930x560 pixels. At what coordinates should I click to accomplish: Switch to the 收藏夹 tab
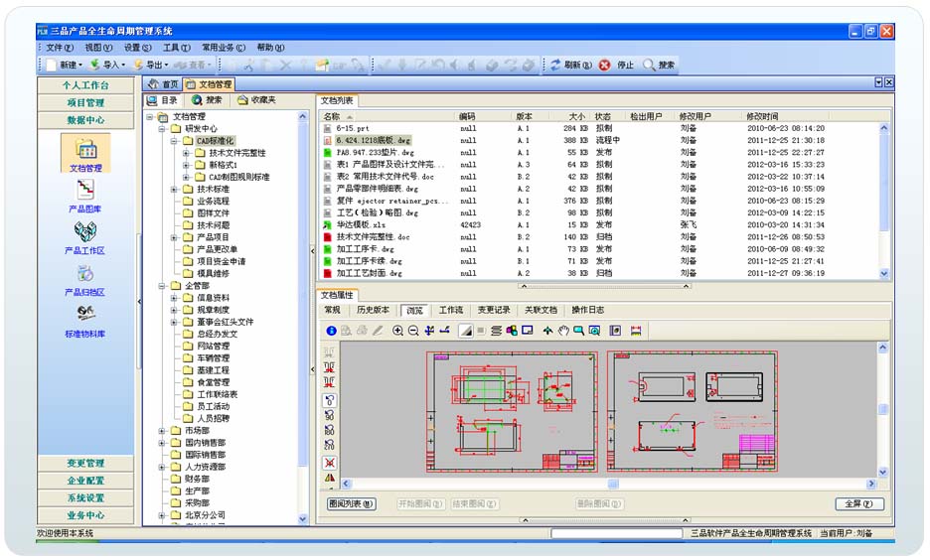pos(256,100)
